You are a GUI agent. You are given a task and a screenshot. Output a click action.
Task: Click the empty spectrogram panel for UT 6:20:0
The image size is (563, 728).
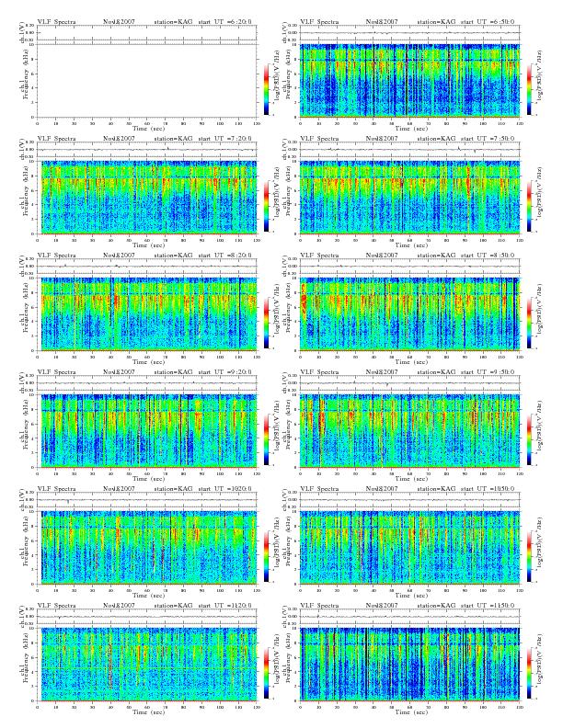pos(147,81)
